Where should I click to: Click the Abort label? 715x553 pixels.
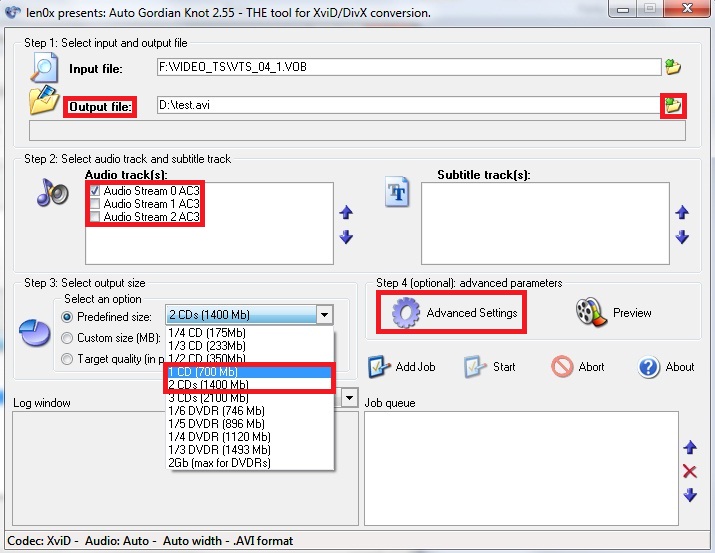click(x=591, y=367)
